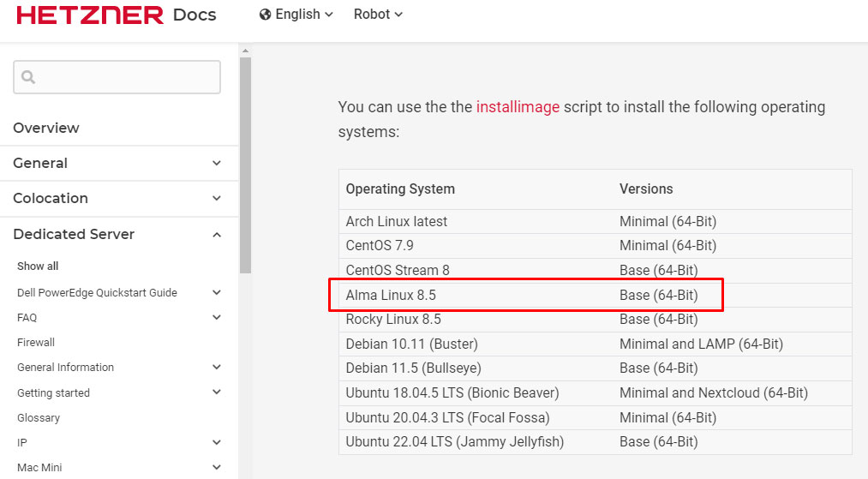Expand the Colocation section chevron
Screen dimensions: 868x479
click(217, 198)
